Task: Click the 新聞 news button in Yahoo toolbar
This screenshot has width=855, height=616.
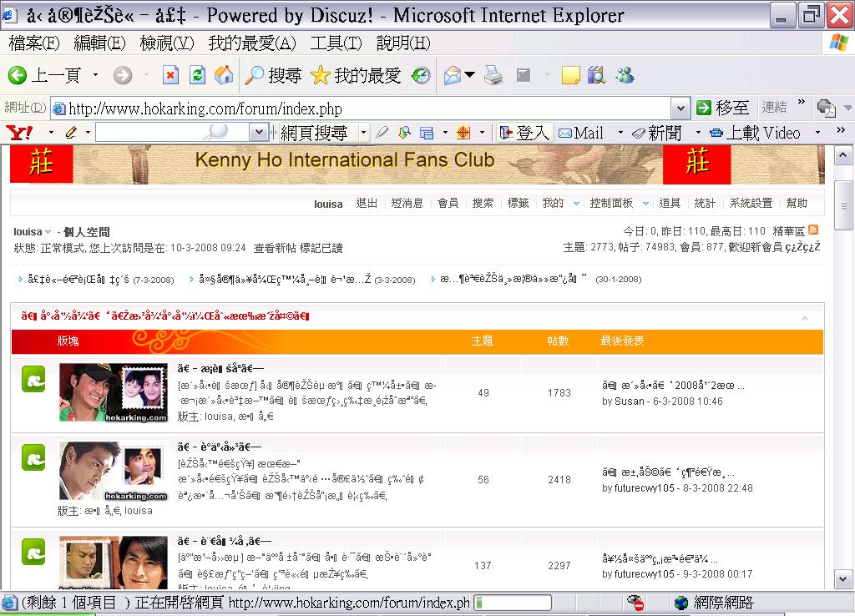Action: pos(657,133)
